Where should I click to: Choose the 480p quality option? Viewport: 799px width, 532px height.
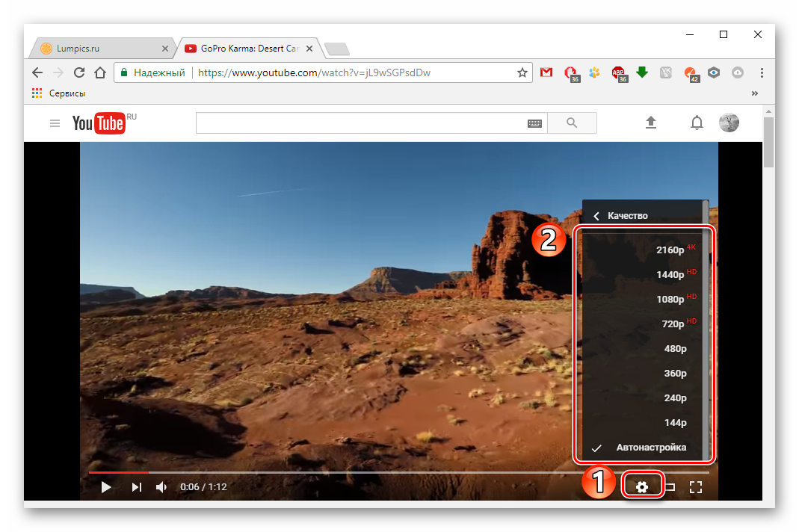pyautogui.click(x=675, y=349)
